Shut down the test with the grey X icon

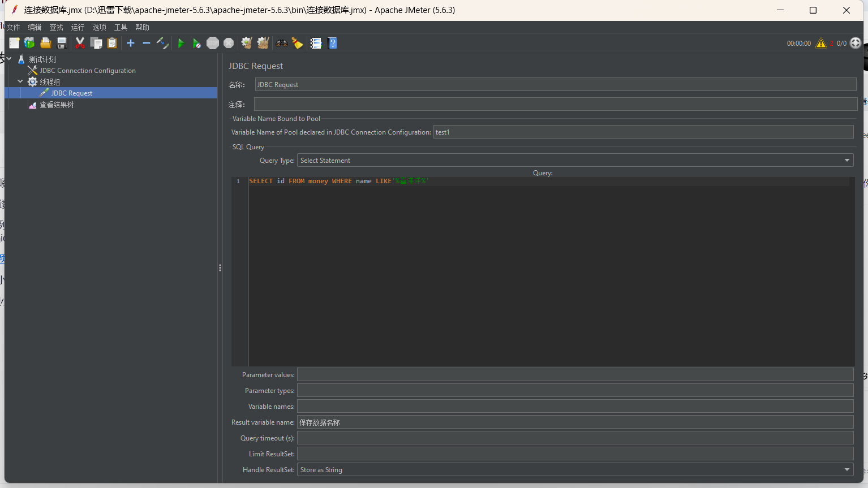(229, 43)
